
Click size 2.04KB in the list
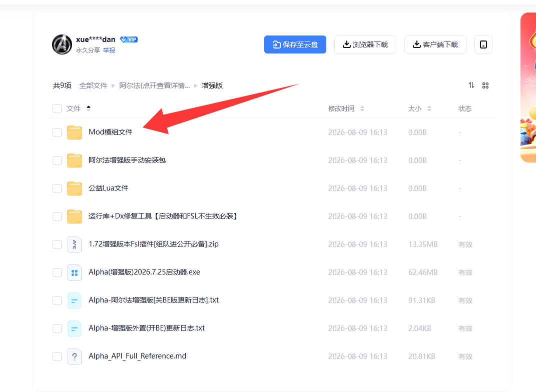click(419, 328)
